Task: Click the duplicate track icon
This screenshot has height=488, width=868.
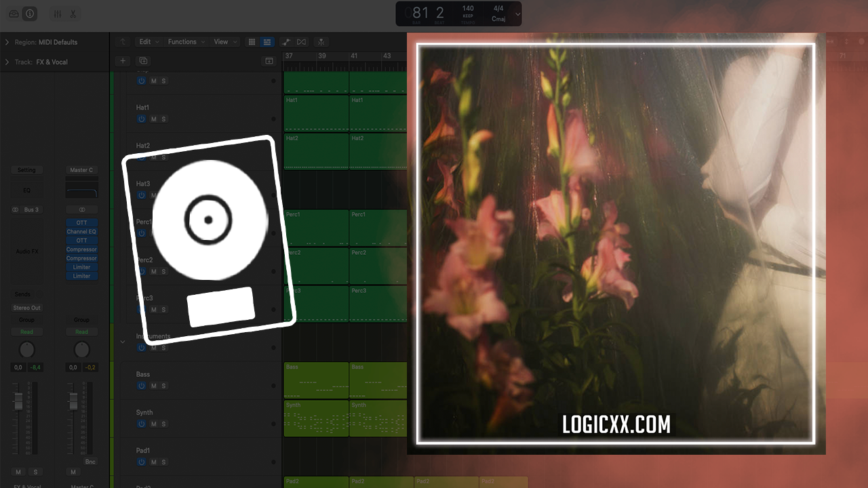Action: point(143,61)
